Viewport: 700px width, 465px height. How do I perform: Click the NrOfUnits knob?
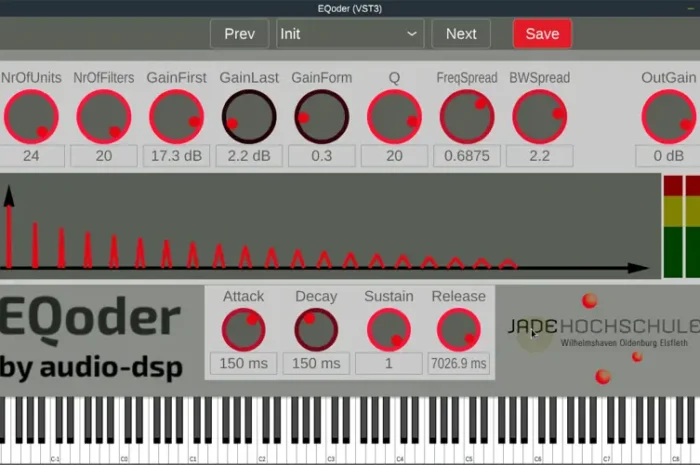point(31,116)
